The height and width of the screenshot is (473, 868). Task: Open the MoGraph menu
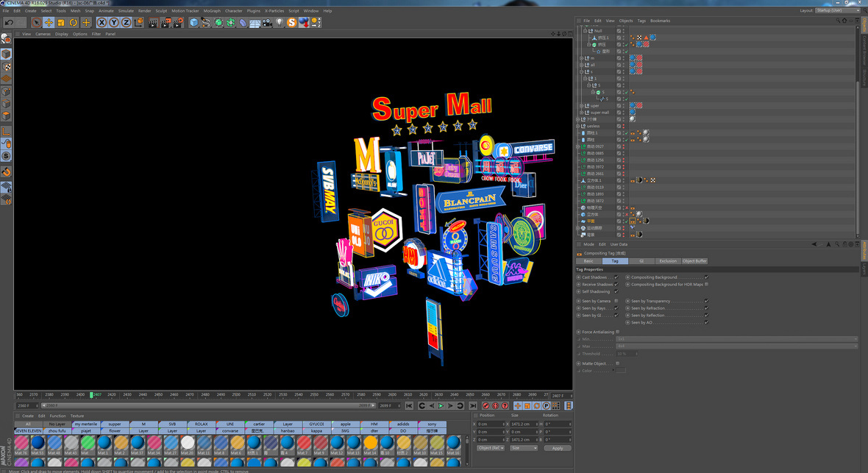pyautogui.click(x=212, y=11)
